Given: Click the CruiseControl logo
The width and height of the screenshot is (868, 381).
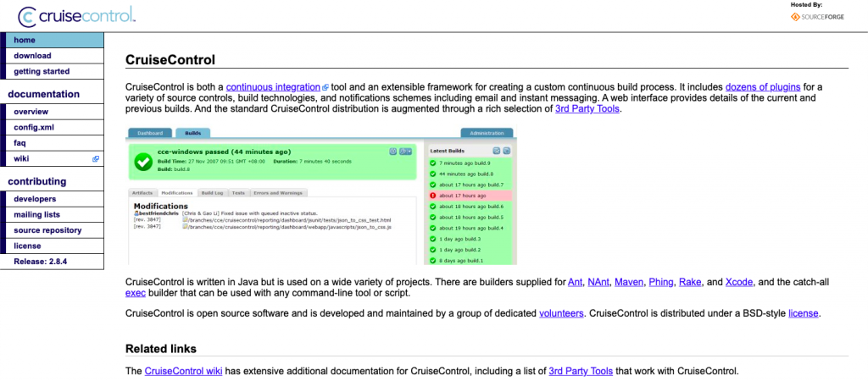Looking at the screenshot, I should pyautogui.click(x=77, y=16).
